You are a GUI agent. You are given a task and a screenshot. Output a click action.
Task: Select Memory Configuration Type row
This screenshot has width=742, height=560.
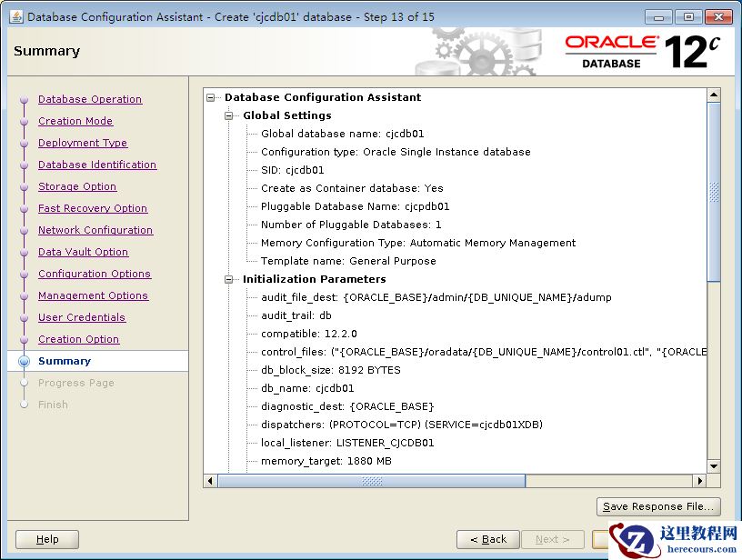click(x=418, y=243)
